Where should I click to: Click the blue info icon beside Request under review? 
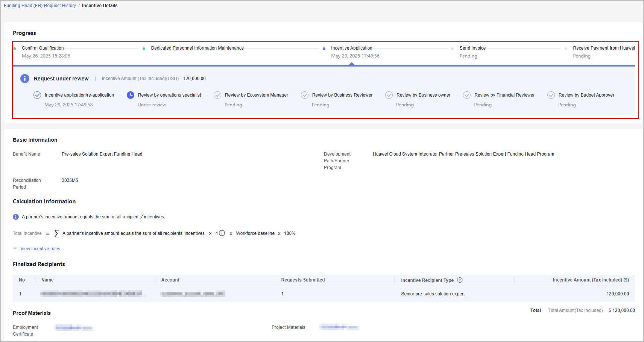[25, 79]
